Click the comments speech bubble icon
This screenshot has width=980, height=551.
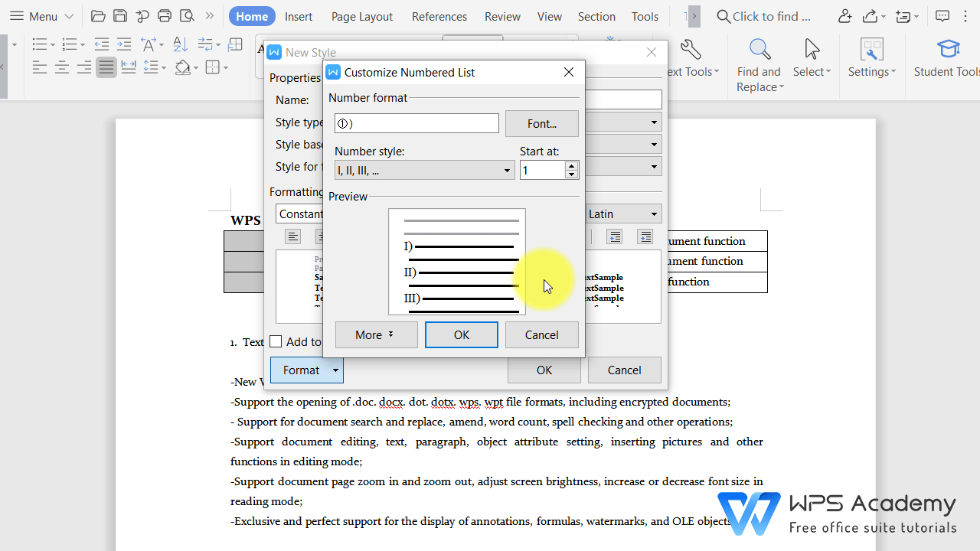coord(942,16)
